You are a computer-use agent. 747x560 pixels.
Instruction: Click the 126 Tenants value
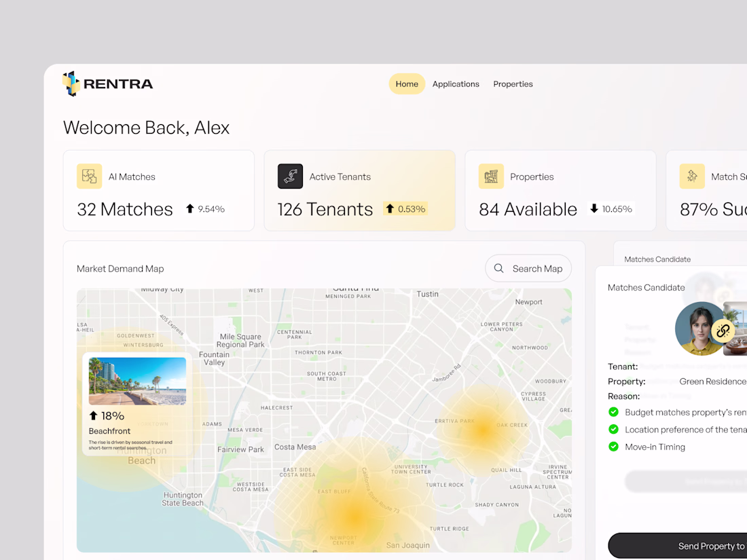pos(325,209)
